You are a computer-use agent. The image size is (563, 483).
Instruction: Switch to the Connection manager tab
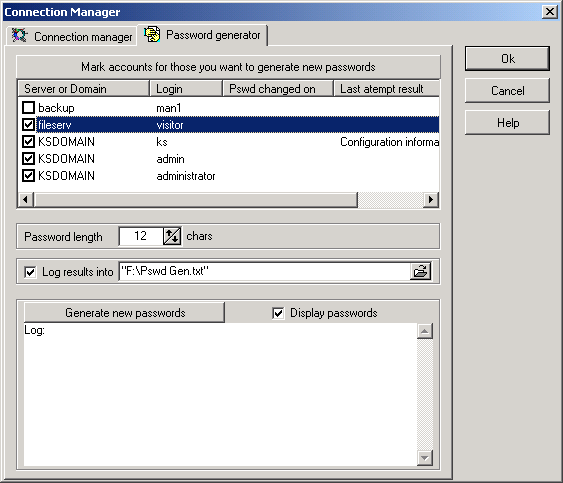point(71,36)
